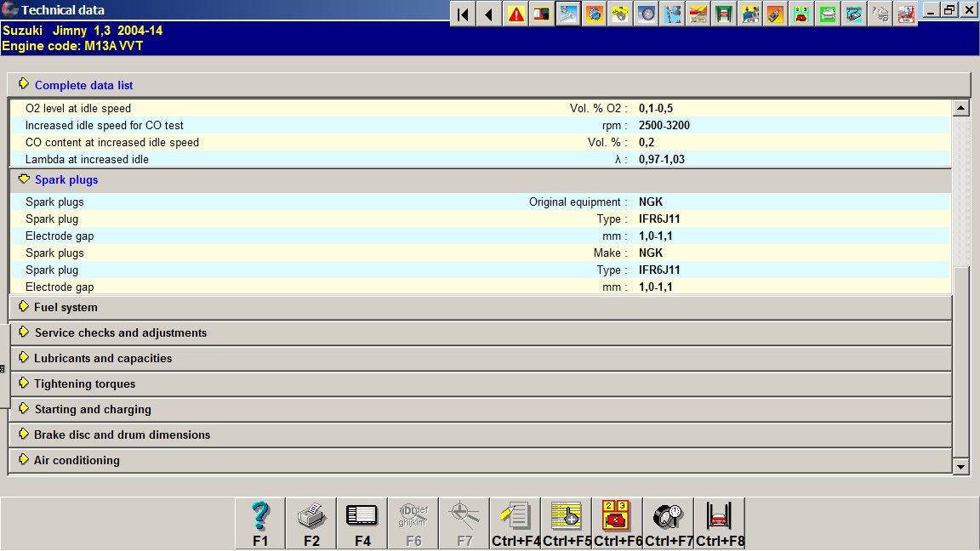980x551 pixels.
Task: Click the back arrow toolbar icon
Action: click(x=489, y=14)
